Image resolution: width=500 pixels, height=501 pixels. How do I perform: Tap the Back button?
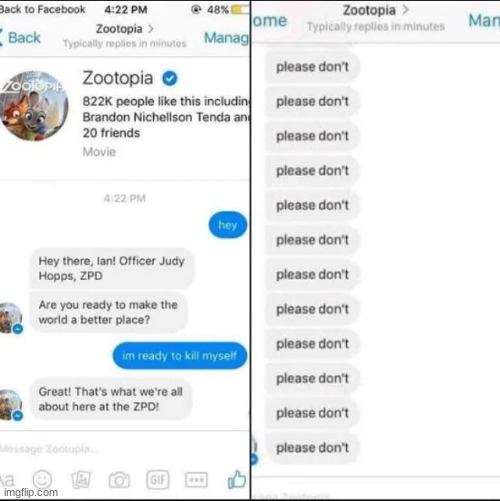pos(21,38)
